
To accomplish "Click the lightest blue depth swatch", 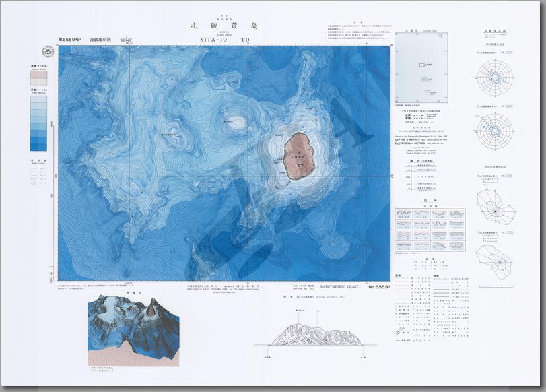I will click(38, 101).
